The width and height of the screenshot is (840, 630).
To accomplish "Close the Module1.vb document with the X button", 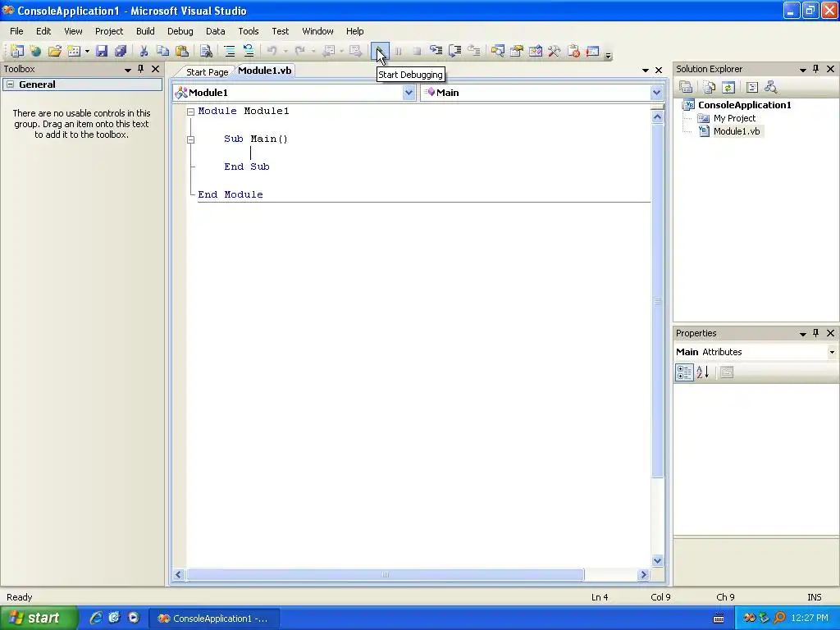I will tap(659, 71).
